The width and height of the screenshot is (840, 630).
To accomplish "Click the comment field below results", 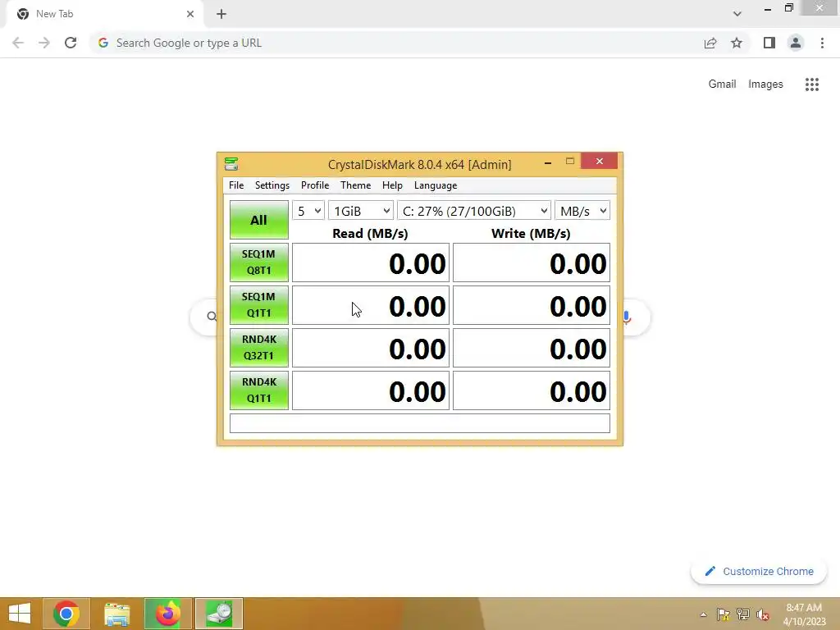I will click(419, 423).
